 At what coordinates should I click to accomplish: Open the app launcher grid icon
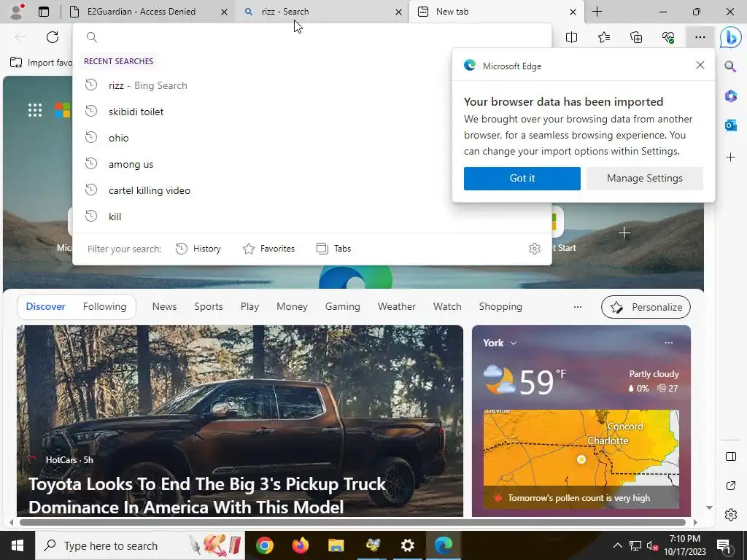click(35, 110)
